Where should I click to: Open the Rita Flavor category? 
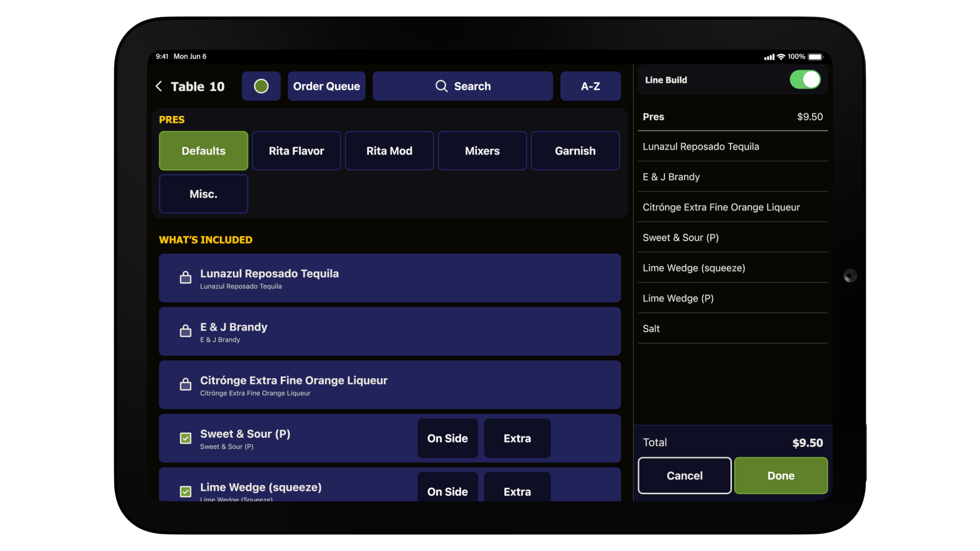296,151
